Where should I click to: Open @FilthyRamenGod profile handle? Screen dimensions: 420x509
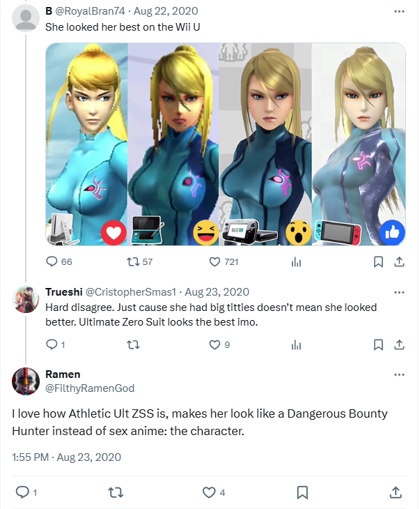[x=90, y=388]
